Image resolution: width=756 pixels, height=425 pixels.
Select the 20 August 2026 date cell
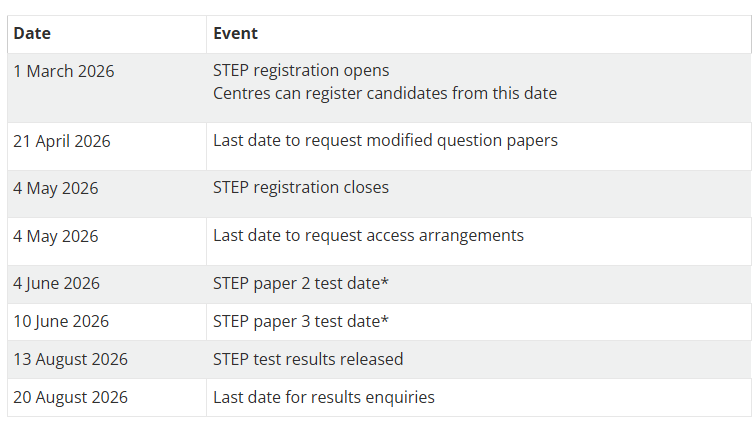pos(70,397)
